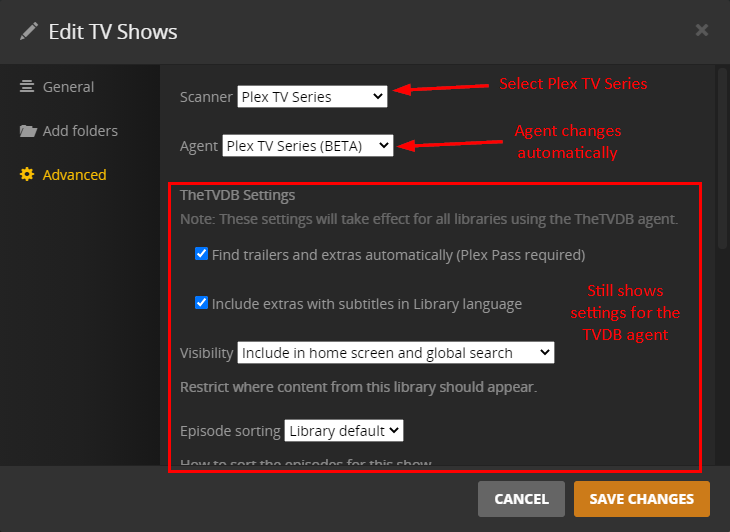Open the Scanner dropdown

click(x=312, y=96)
